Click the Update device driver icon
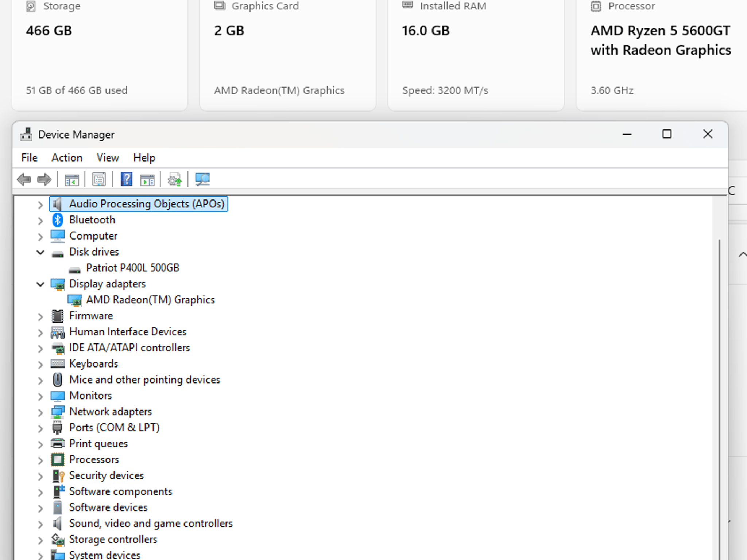The width and height of the screenshot is (747, 560). [x=174, y=179]
